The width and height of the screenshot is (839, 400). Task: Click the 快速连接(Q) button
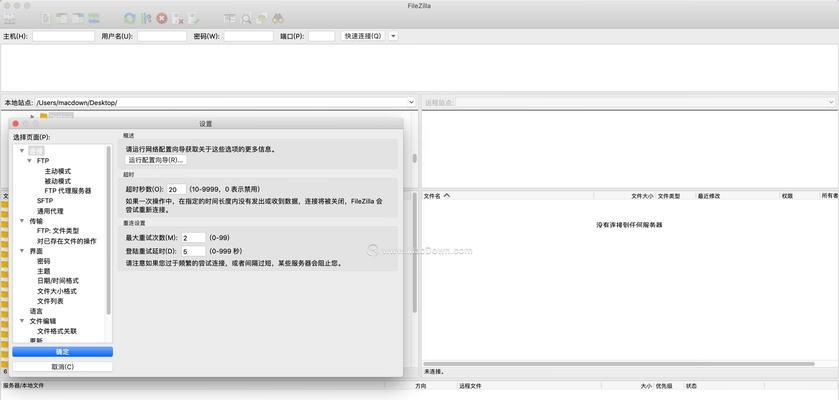pos(363,36)
